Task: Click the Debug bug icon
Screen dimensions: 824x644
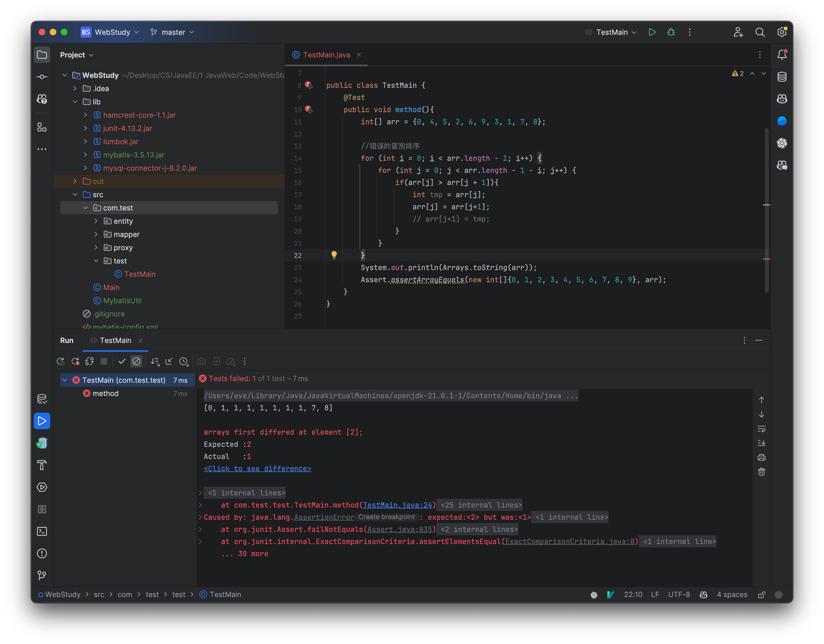Action: coord(671,32)
